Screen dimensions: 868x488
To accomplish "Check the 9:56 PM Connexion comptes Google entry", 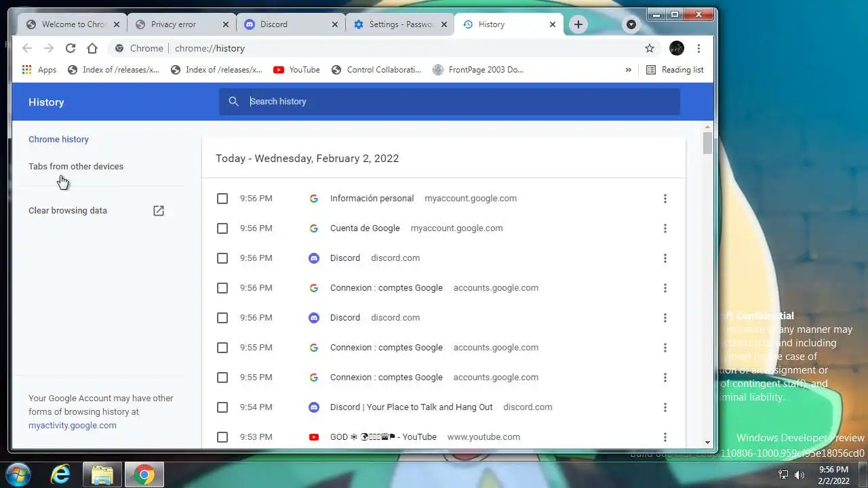I will point(222,288).
